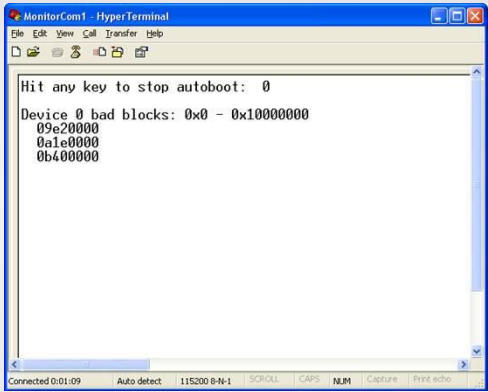Click the vertical scrollbar up arrow

click(x=477, y=71)
